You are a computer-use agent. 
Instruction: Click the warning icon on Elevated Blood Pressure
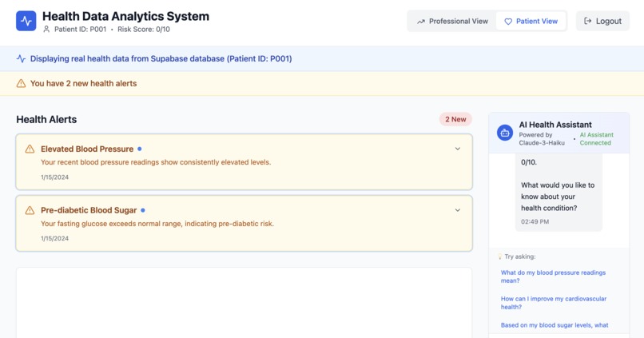(30, 149)
